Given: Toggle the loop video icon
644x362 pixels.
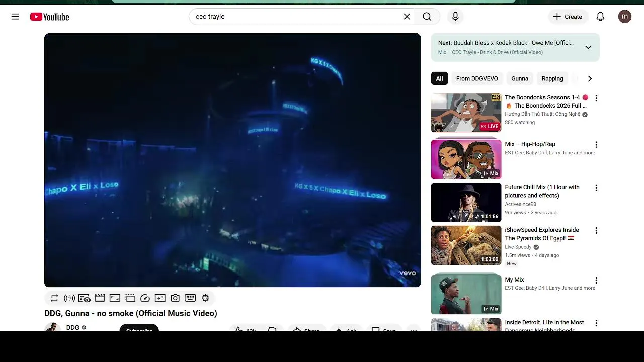Looking at the screenshot, I should 54,298.
